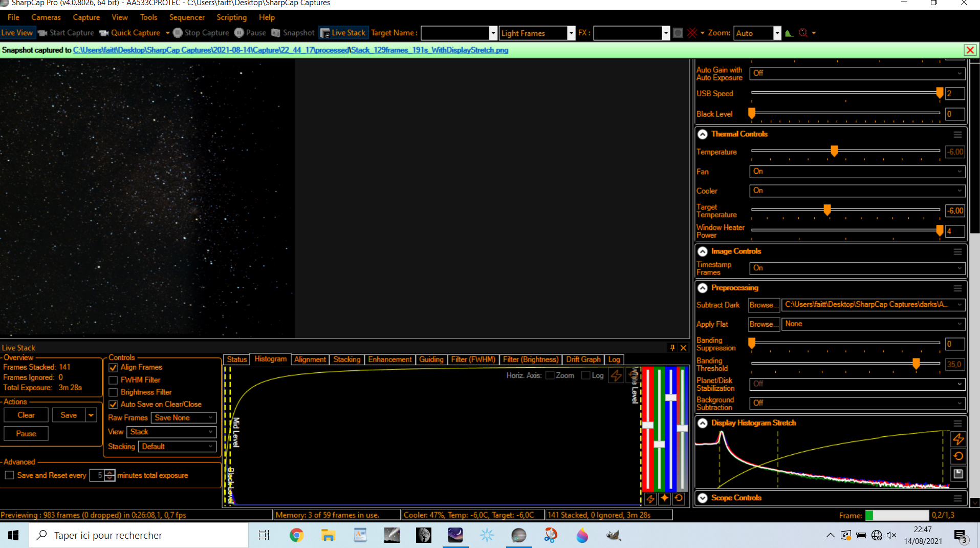Enable Brightness Filter checkbox
980x548 pixels.
(x=113, y=392)
